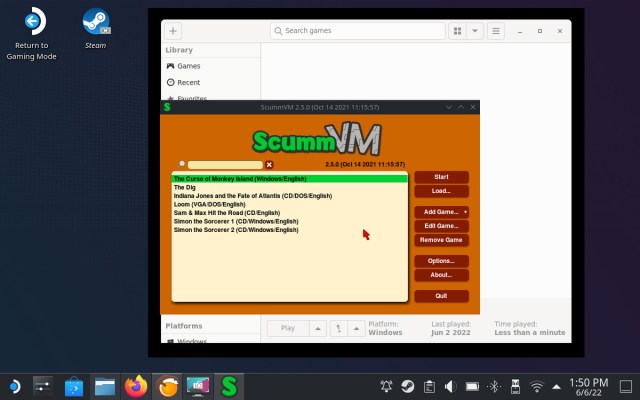Expand the arrow next to Play
The height and width of the screenshot is (400, 640).
tap(318, 329)
